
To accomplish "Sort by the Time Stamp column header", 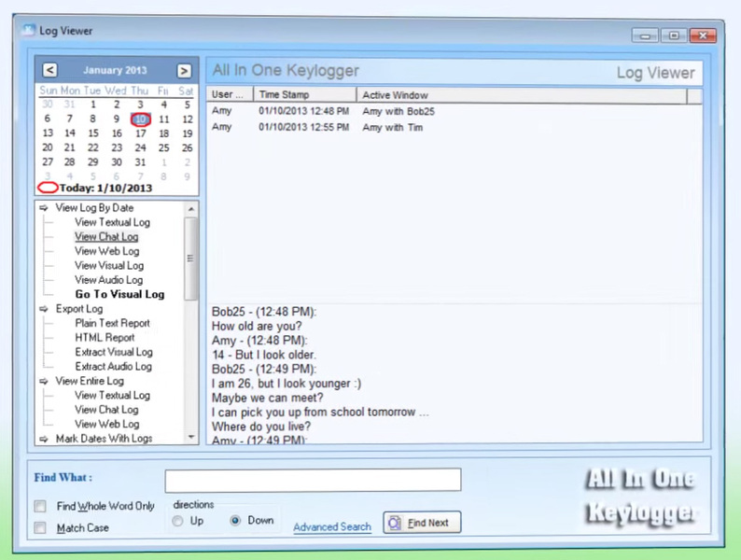I will pyautogui.click(x=305, y=94).
